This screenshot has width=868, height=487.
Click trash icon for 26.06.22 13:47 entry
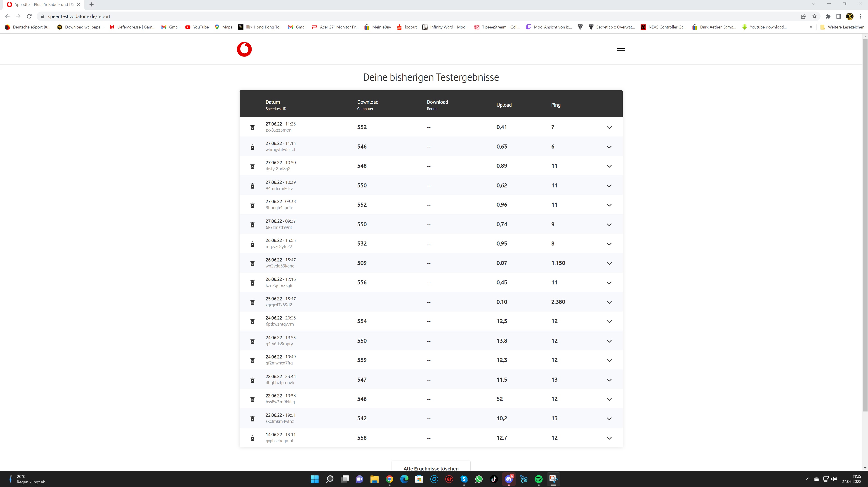(x=252, y=263)
